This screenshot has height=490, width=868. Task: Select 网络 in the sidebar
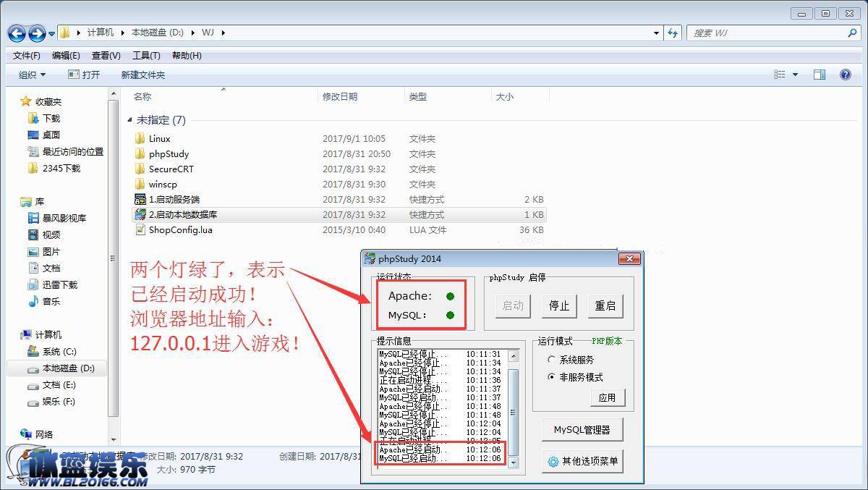37,434
